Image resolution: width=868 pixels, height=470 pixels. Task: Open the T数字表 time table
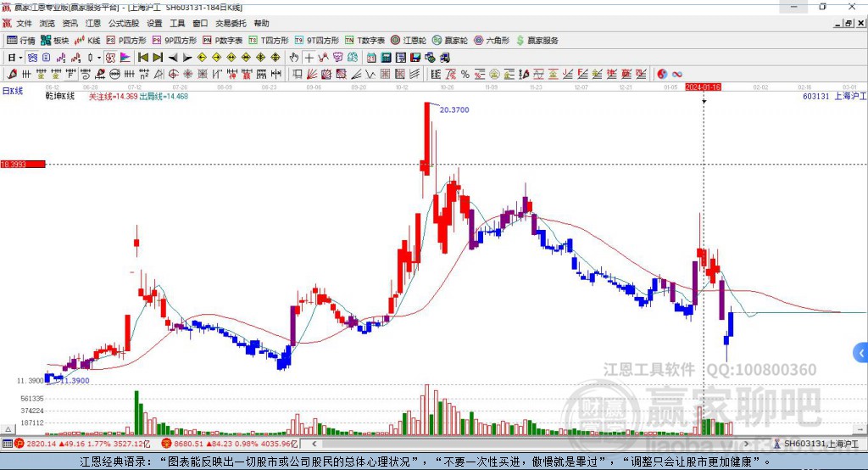pos(364,41)
